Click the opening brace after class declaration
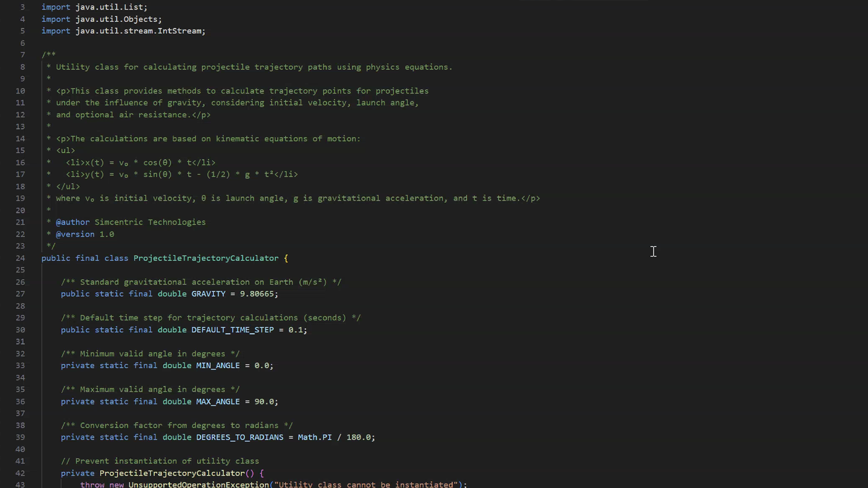This screenshot has width=868, height=488. (286, 258)
